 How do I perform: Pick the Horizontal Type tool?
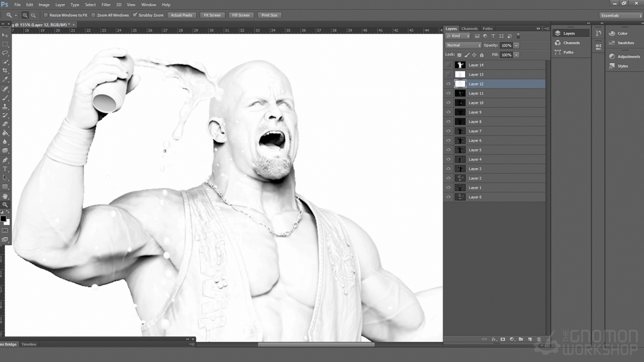[x=6, y=169]
